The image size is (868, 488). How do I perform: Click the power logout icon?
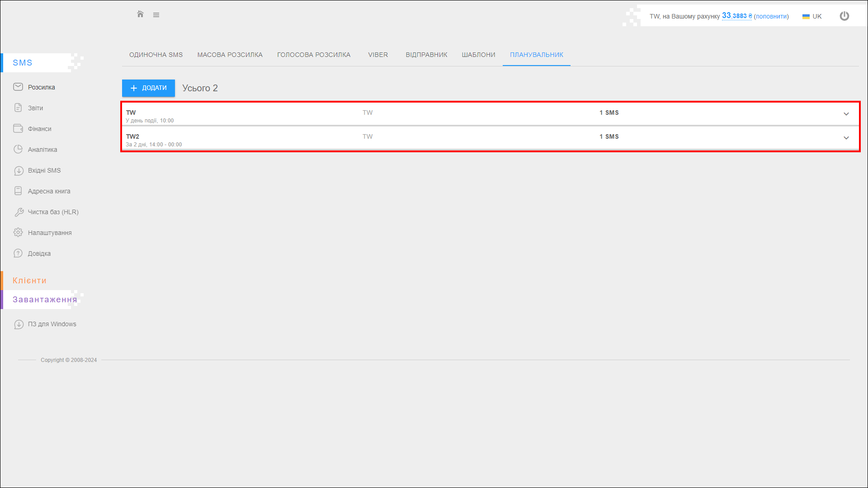[844, 16]
